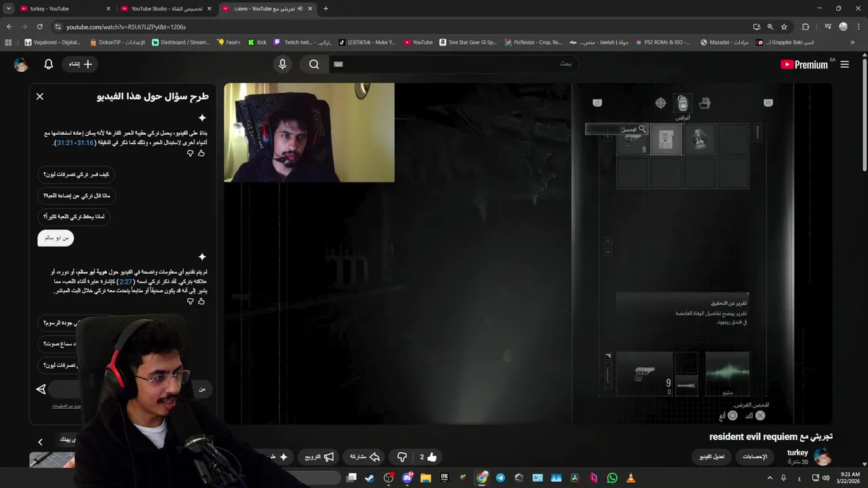Open Steam from taskbar
868x488 pixels.
pyautogui.click(x=370, y=478)
